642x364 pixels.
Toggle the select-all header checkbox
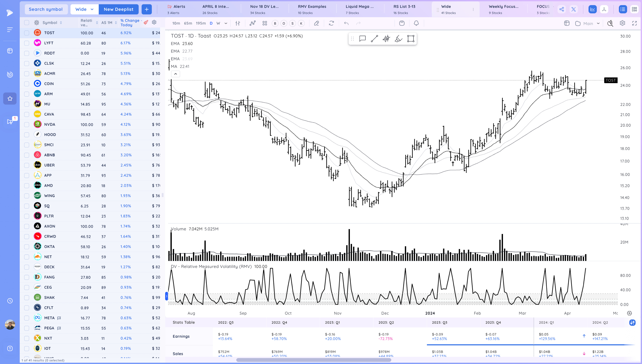26,22
